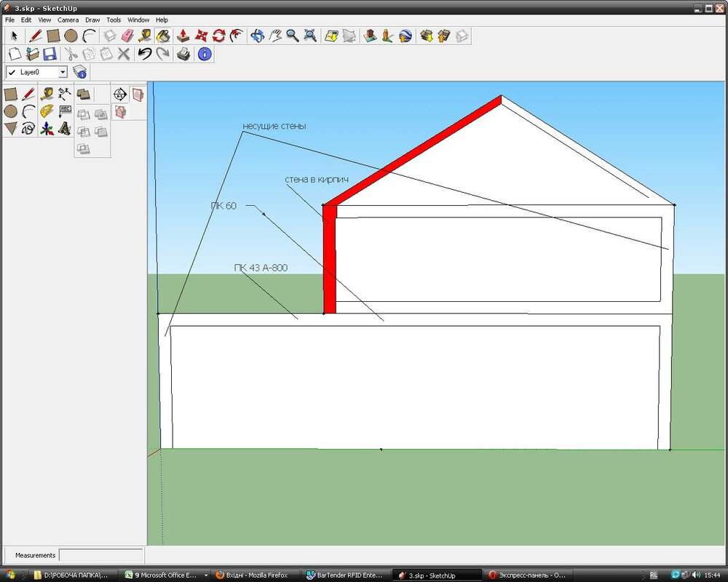The height and width of the screenshot is (582, 728).
Task: Open the Camera menu
Action: 68,20
